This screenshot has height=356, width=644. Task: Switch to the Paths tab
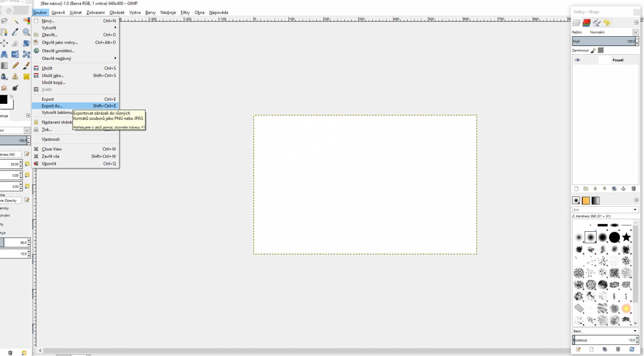[597, 23]
